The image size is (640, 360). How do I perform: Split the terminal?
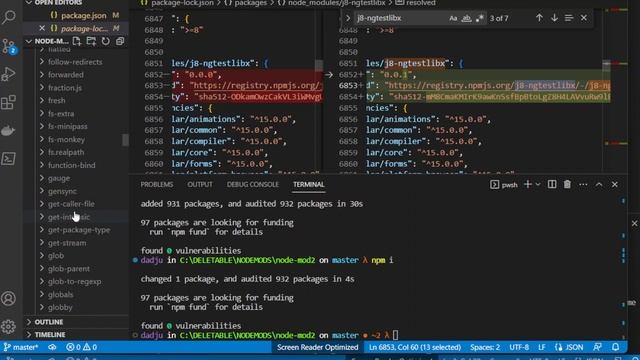coord(552,184)
